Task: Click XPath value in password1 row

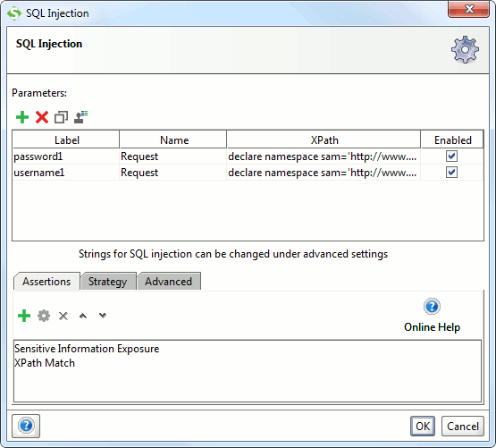Action: pos(324,156)
